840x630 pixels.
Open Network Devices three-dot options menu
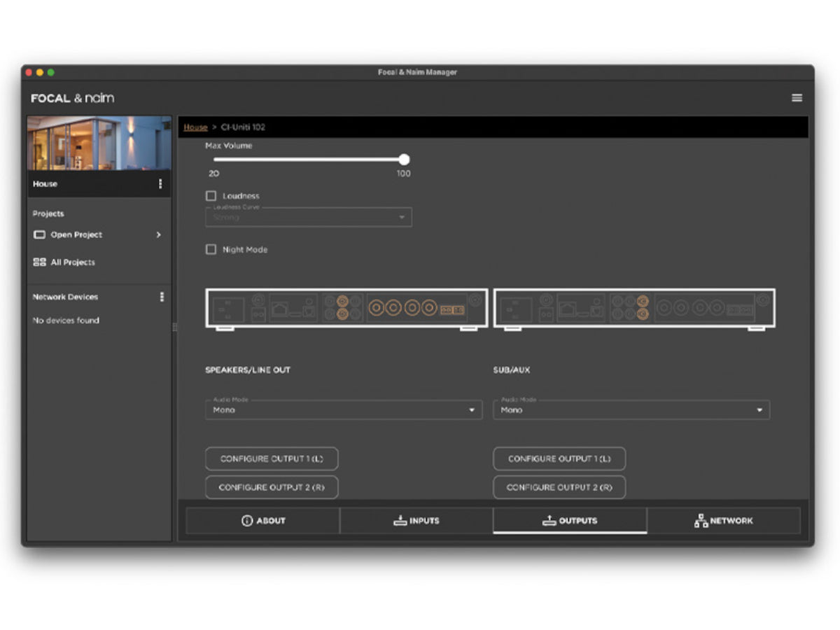162,297
